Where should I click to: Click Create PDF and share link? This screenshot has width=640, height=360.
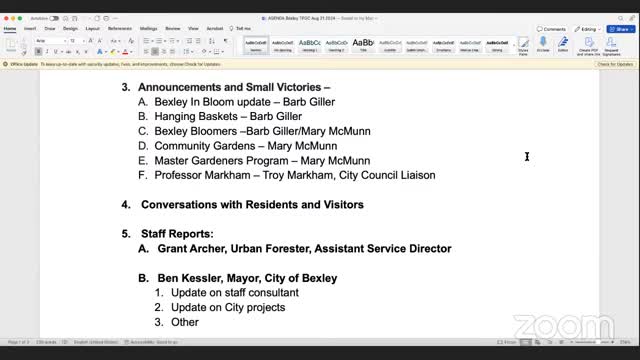(x=589, y=47)
